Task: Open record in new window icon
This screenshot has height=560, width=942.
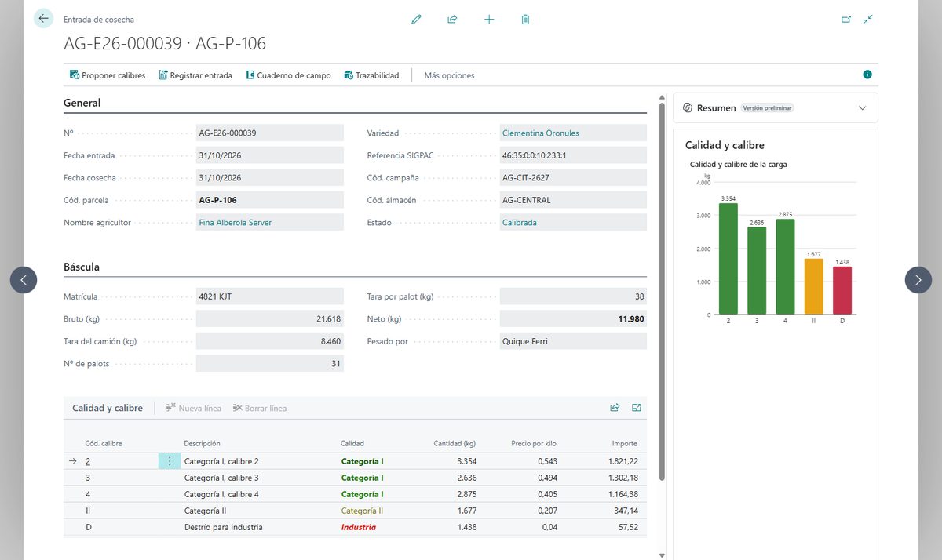Action: (x=846, y=20)
